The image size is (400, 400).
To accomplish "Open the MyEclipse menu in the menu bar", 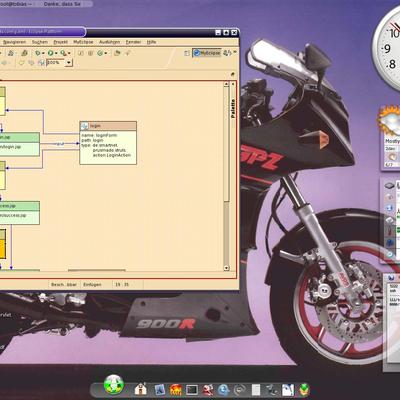I will (x=83, y=42).
